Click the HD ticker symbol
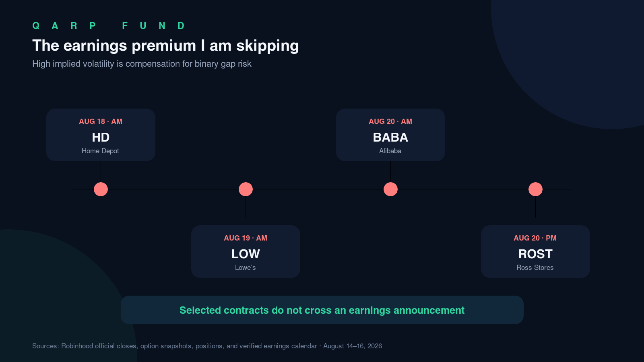Image resolution: width=644 pixels, height=362 pixels. (101, 138)
